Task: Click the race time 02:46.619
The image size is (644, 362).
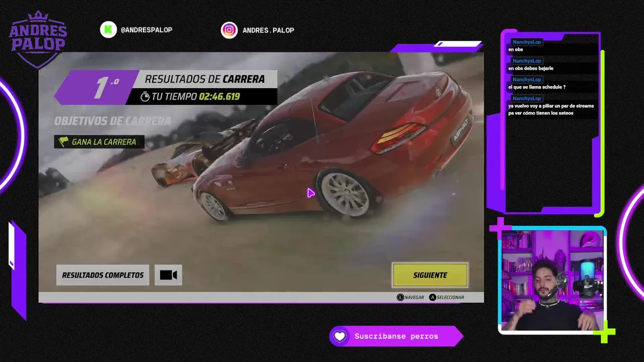Action: [x=219, y=97]
